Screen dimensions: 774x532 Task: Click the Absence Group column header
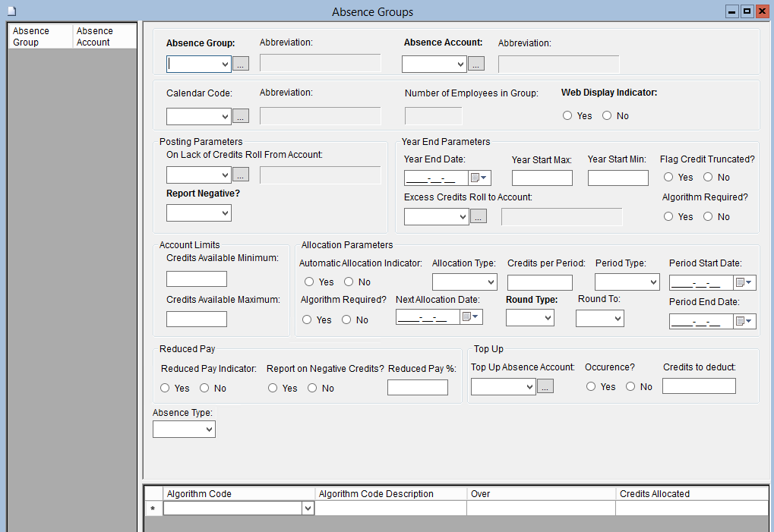tap(40, 36)
